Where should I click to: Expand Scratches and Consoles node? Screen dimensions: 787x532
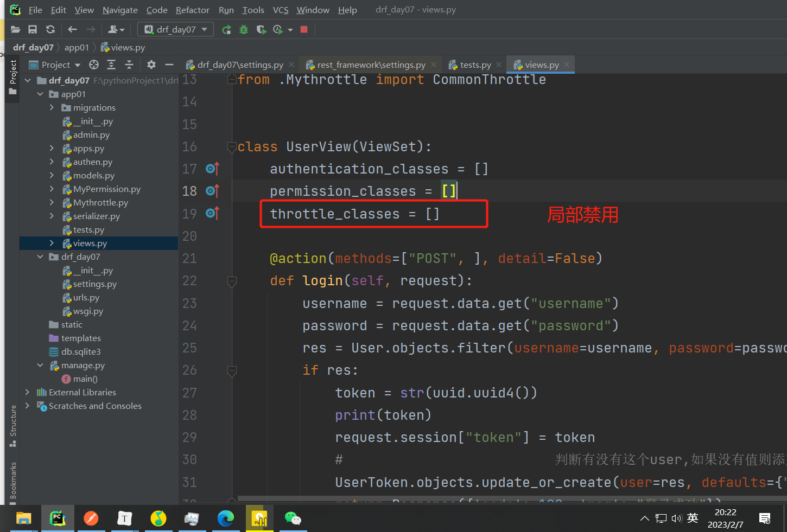click(x=28, y=406)
